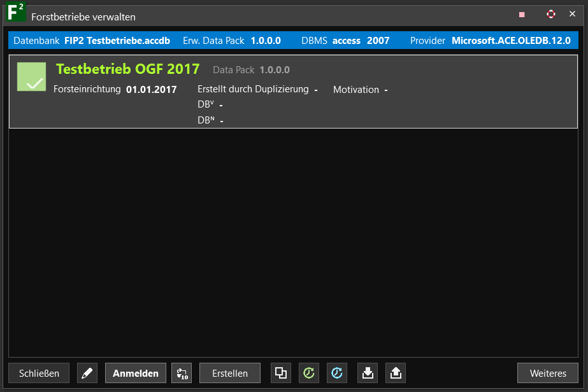Click the duplicate Forstbetrieb squares icon
This screenshot has width=588, height=392.
[281, 373]
